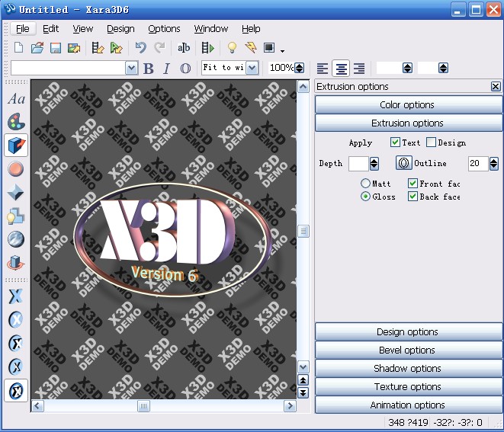Image resolution: width=504 pixels, height=432 pixels.
Task: Open the Window menu
Action: (x=211, y=29)
